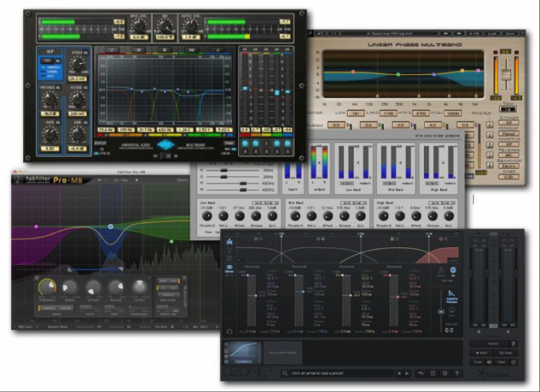Load previous preset with Ozone left arrow
The image size is (540, 392).
point(399,373)
